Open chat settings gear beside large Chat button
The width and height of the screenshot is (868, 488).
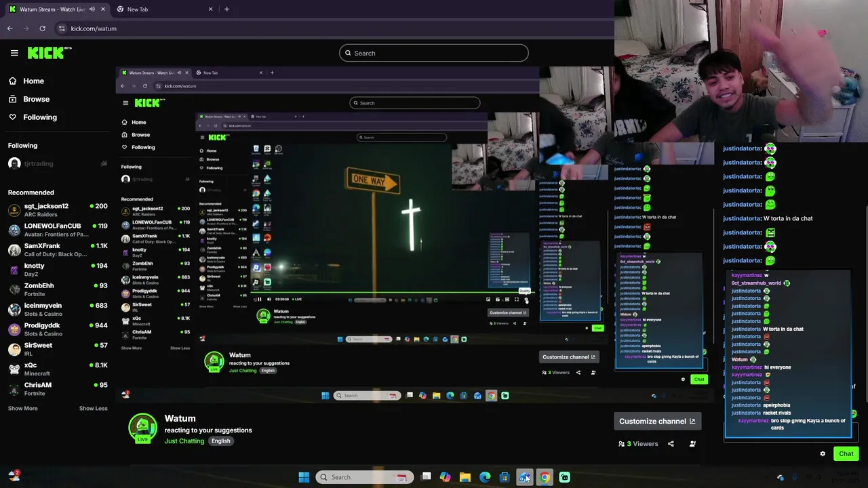(823, 453)
